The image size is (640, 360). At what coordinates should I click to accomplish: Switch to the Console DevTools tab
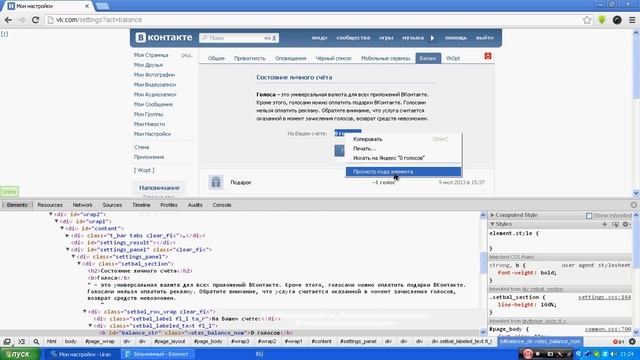(222, 205)
